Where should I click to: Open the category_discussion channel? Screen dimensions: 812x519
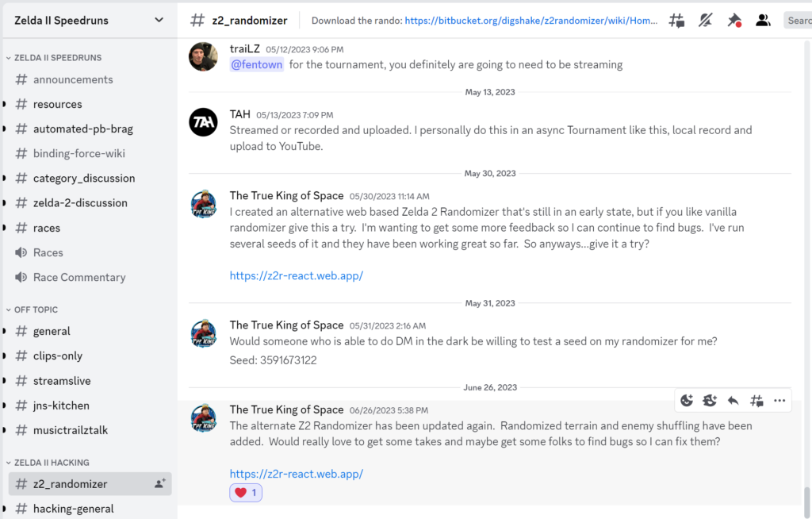click(84, 178)
